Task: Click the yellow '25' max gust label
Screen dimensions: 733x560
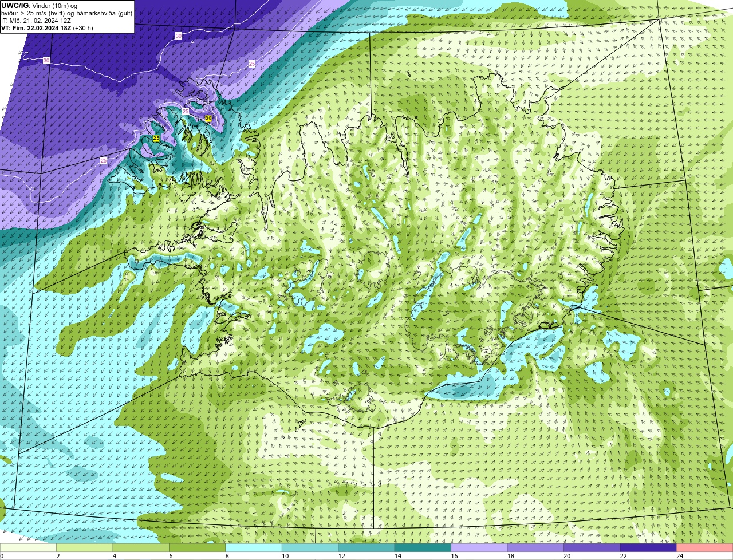Action: pos(156,139)
